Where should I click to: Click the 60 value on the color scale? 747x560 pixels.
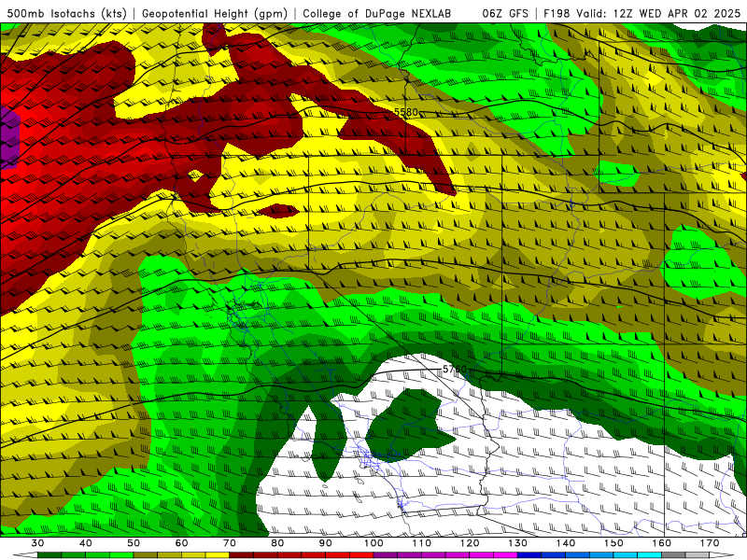coord(181,543)
